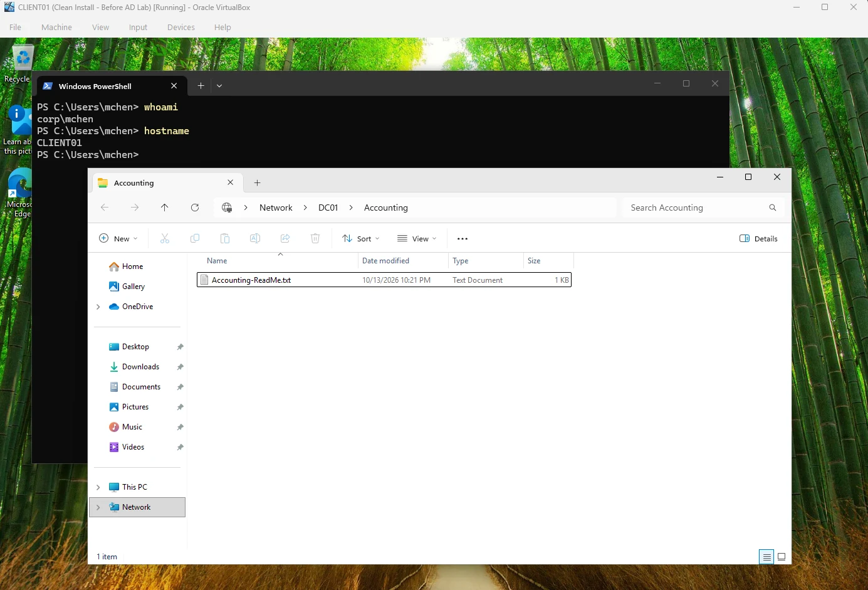Click the Rename icon in Explorer toolbar

[x=255, y=239]
